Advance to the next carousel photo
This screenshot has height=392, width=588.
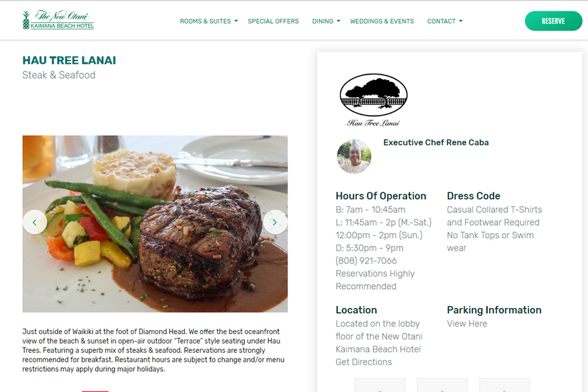click(275, 222)
